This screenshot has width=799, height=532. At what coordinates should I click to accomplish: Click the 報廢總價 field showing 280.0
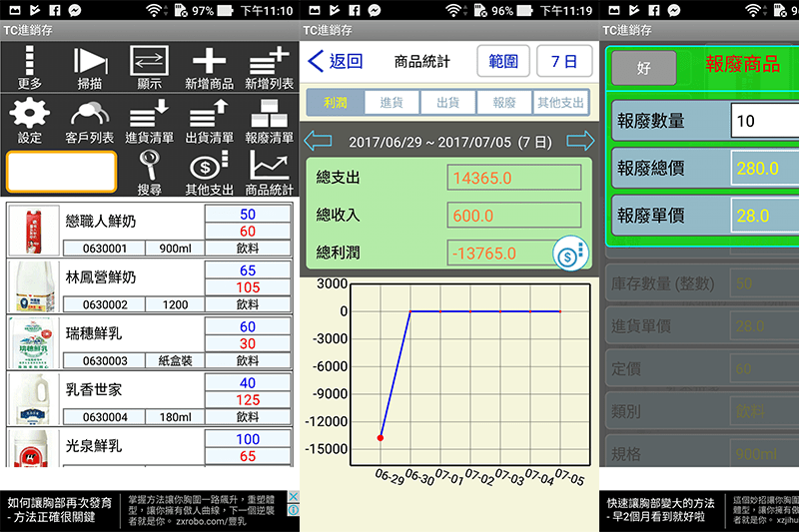764,168
